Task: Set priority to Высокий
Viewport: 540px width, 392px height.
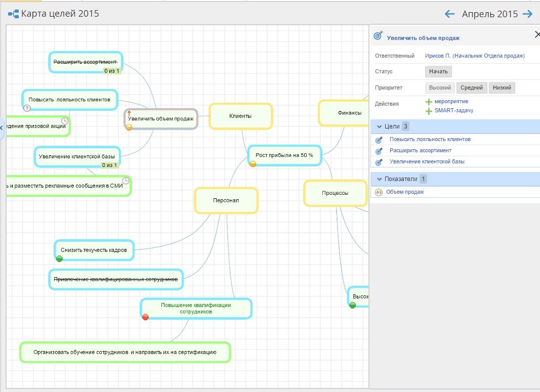Action: tap(439, 88)
